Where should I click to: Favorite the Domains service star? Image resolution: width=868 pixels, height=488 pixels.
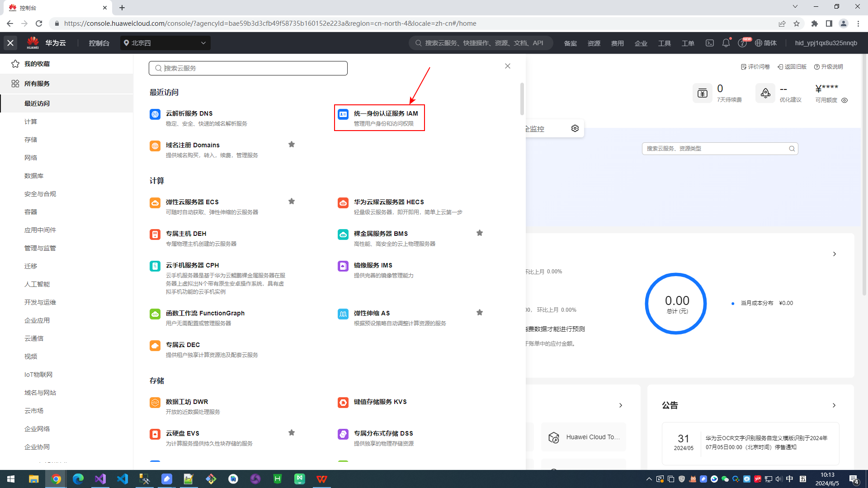point(292,145)
